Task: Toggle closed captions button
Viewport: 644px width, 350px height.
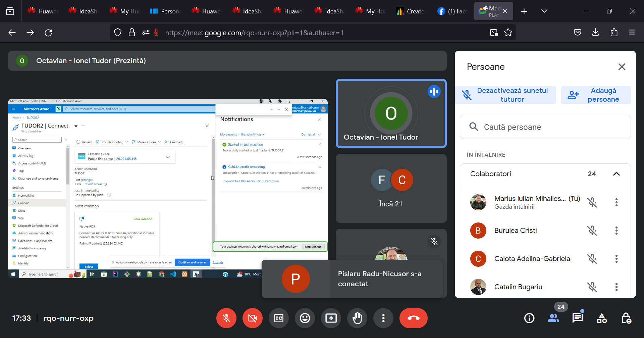Action: pyautogui.click(x=279, y=318)
